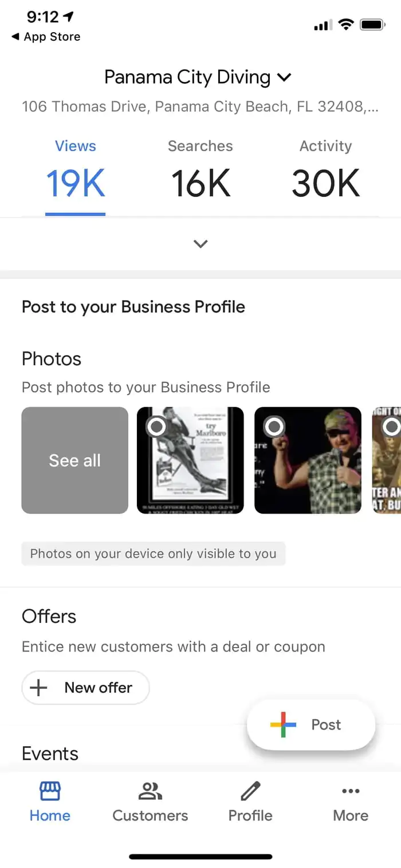Select the Marlboro poster photo's selection circle
The height and width of the screenshot is (868, 401).
click(x=156, y=427)
